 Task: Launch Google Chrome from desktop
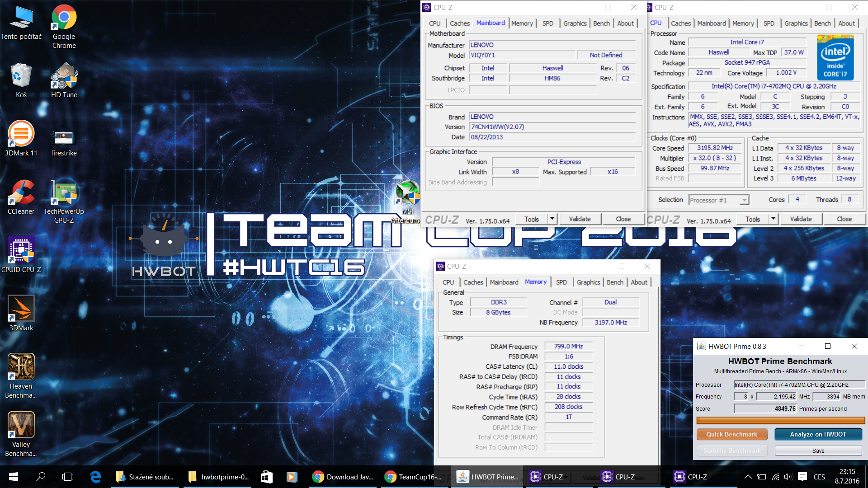64,26
